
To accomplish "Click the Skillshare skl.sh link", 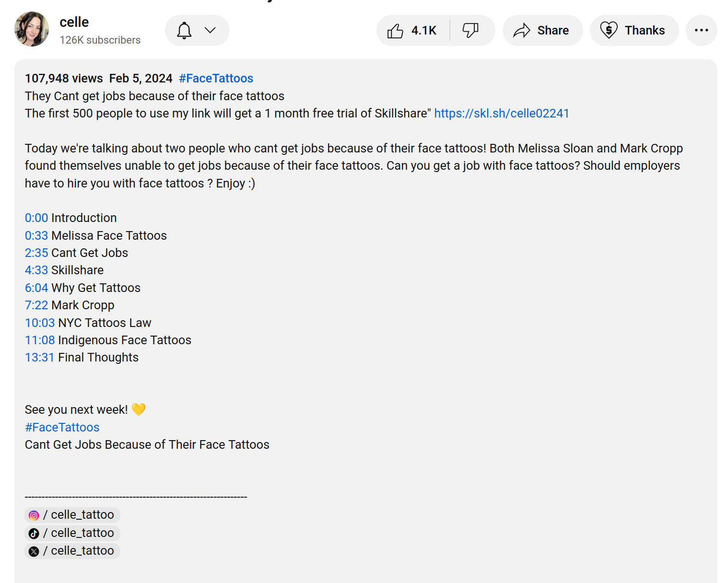I will pyautogui.click(x=501, y=114).
